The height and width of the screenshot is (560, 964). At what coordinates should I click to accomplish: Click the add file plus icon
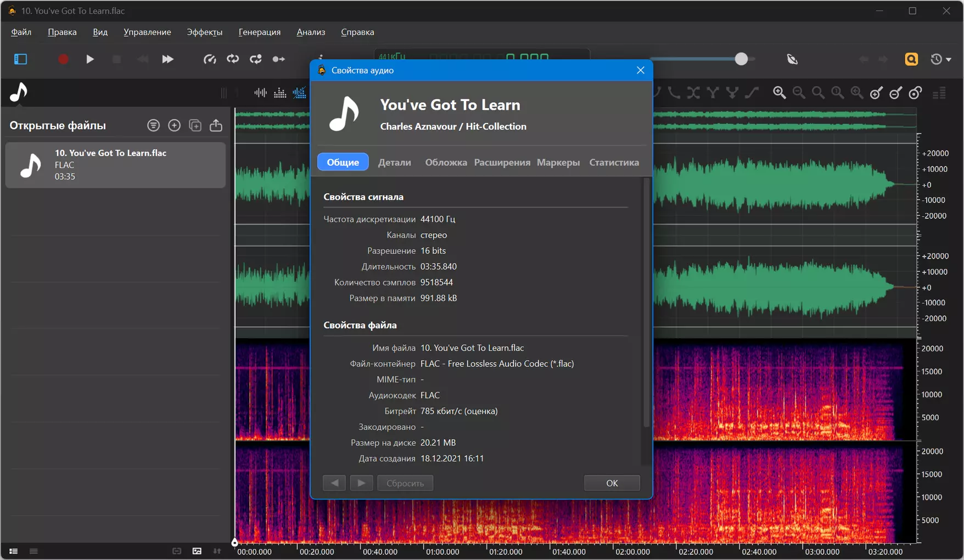175,125
